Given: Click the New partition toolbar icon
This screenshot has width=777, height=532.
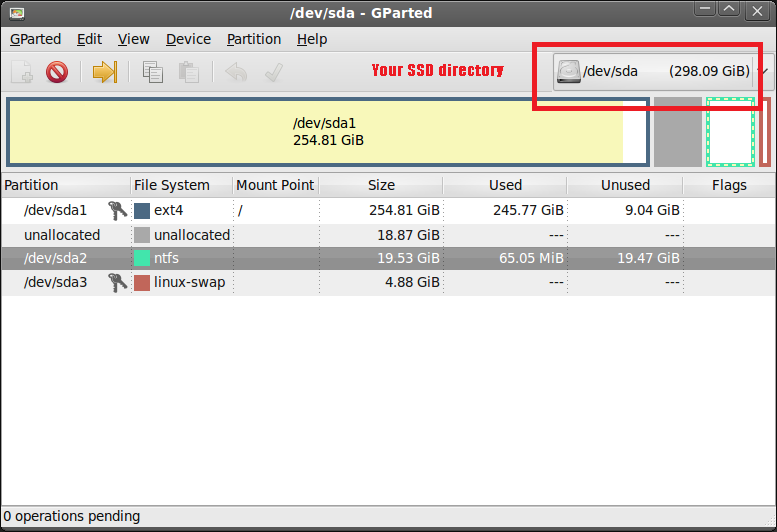Looking at the screenshot, I should [x=22, y=72].
